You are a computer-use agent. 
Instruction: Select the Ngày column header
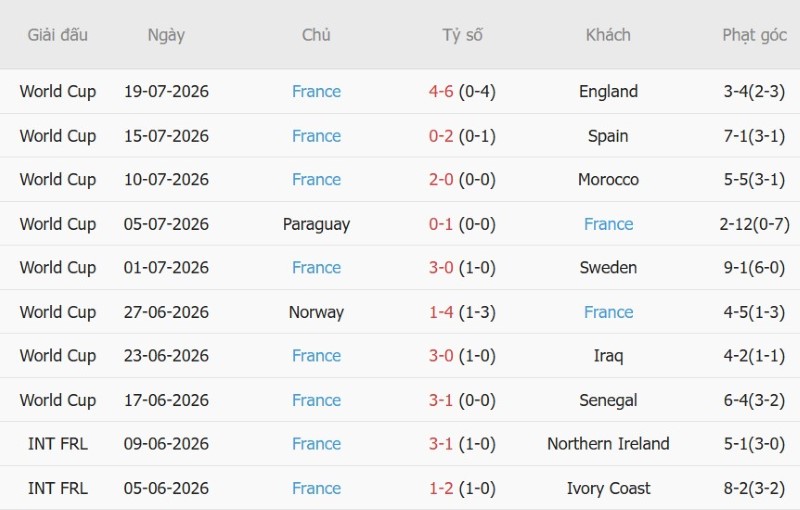click(166, 35)
